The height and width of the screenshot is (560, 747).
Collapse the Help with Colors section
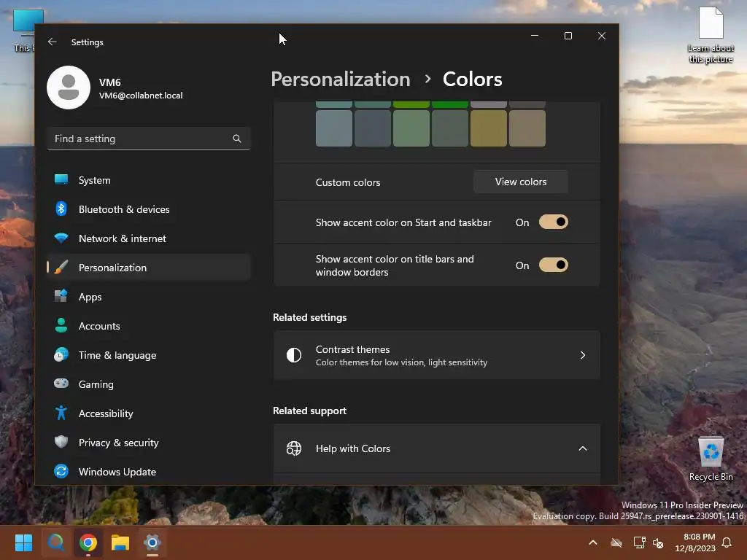tap(583, 448)
